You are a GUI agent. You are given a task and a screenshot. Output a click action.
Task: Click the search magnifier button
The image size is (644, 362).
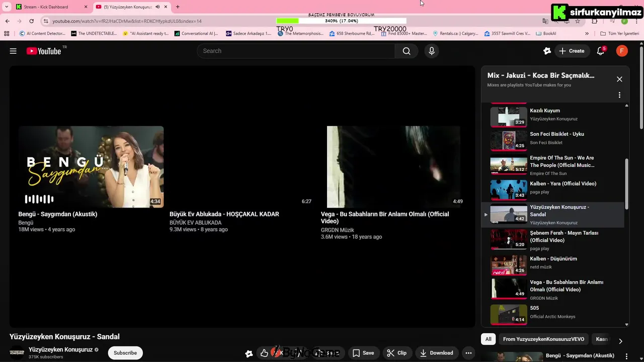[x=407, y=51]
